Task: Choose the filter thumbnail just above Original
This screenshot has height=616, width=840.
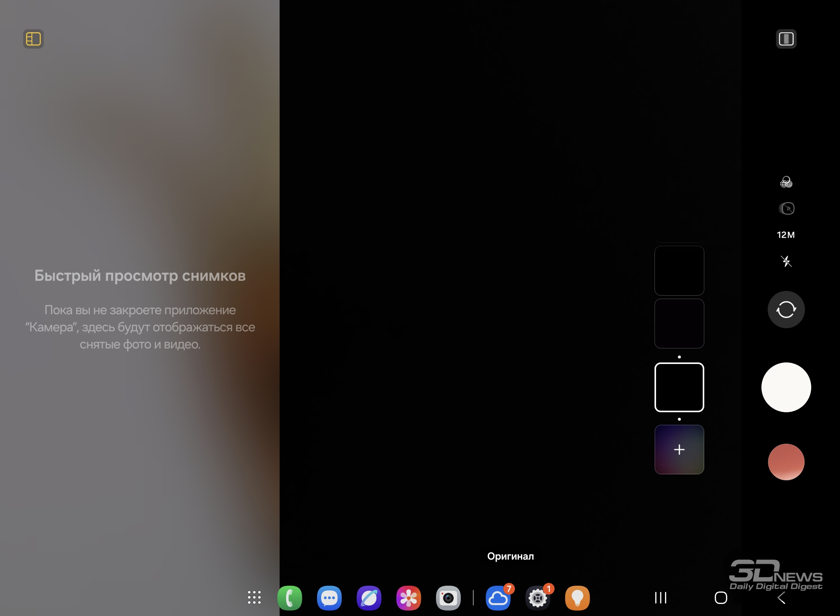Action: point(679,324)
